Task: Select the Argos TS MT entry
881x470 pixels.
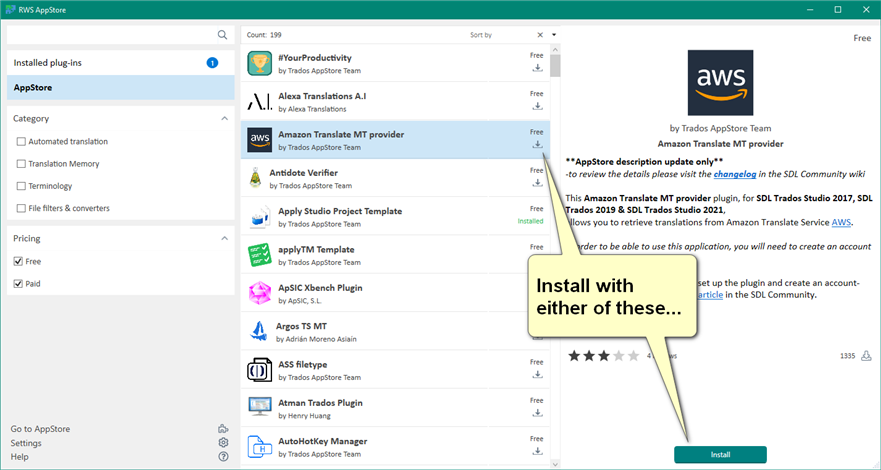Action: [396, 331]
